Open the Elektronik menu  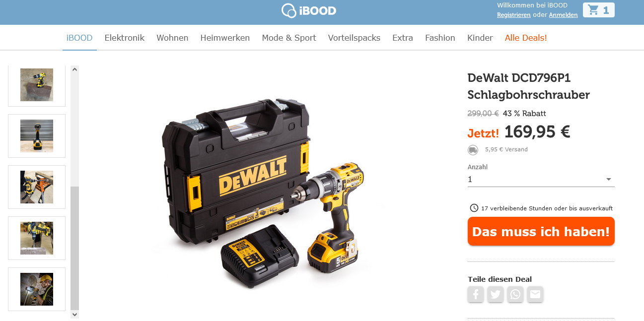click(125, 38)
